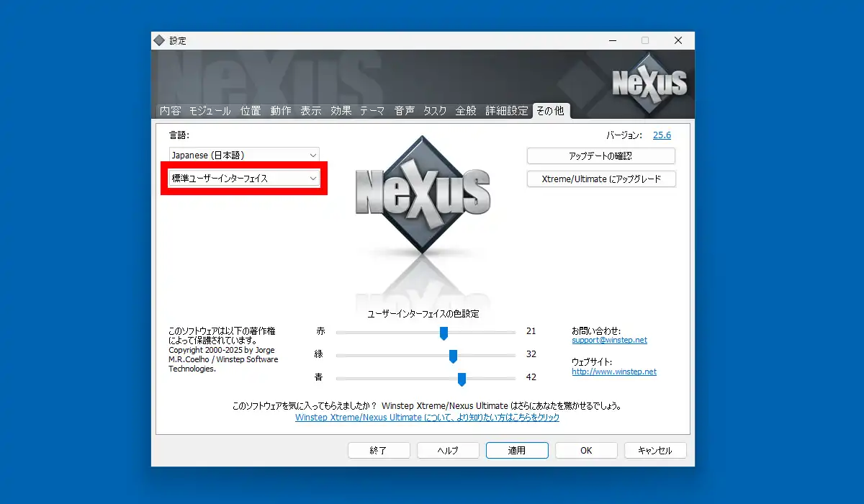Click the 適用 button
This screenshot has width=864, height=504.
coord(517,450)
